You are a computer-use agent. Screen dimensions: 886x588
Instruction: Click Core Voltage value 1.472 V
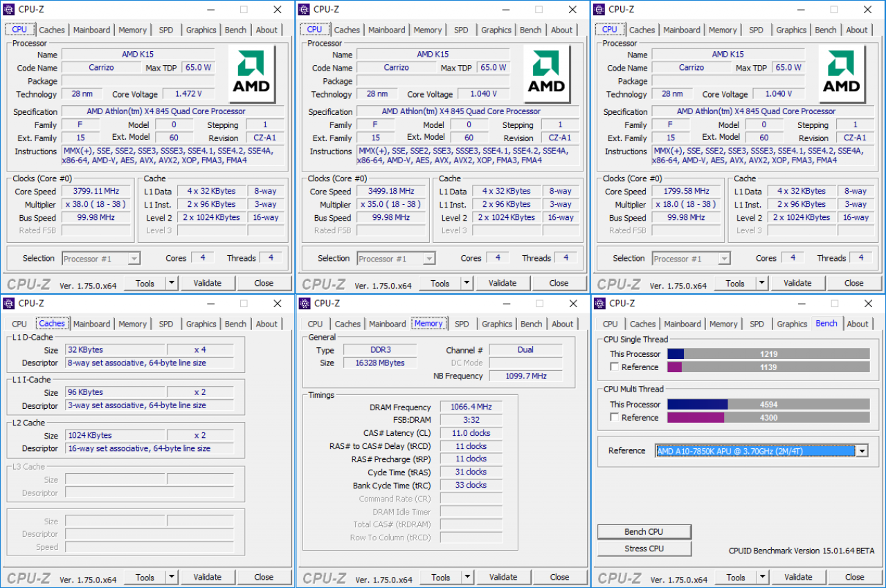[188, 94]
